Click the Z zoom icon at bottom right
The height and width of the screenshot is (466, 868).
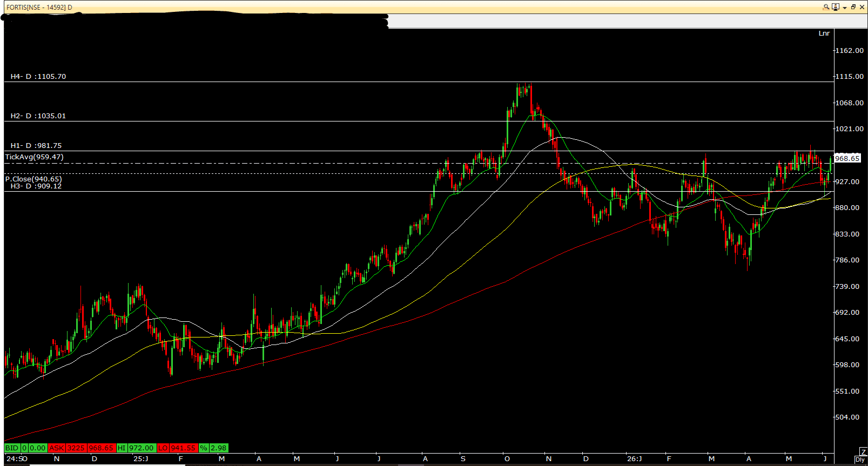(863, 451)
